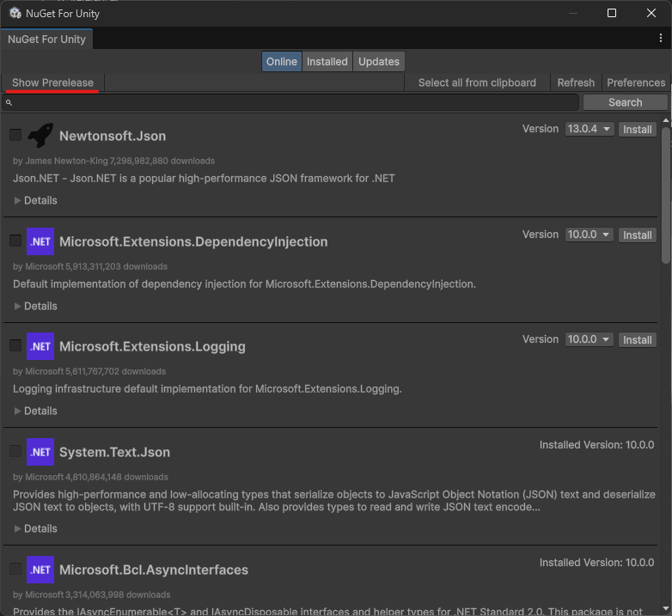This screenshot has height=616, width=672.
Task: Switch to the Updates tab
Action: 378,62
